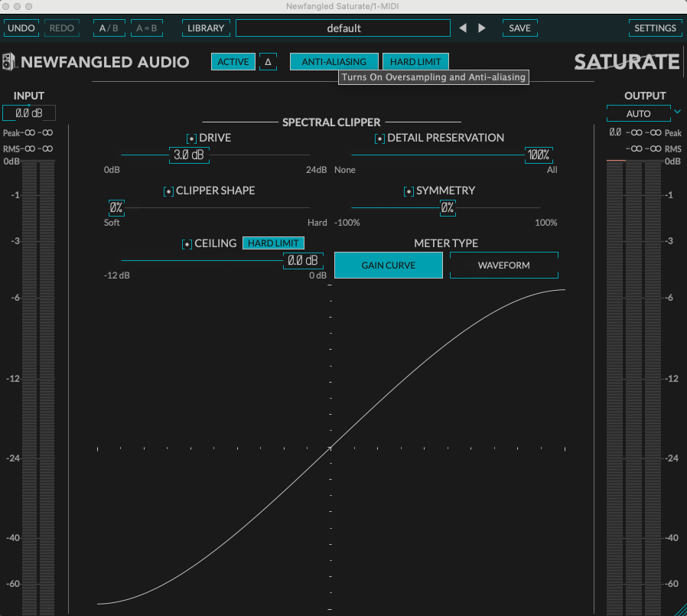
Task: Click the Soft clipper shape label
Action: click(x=112, y=223)
